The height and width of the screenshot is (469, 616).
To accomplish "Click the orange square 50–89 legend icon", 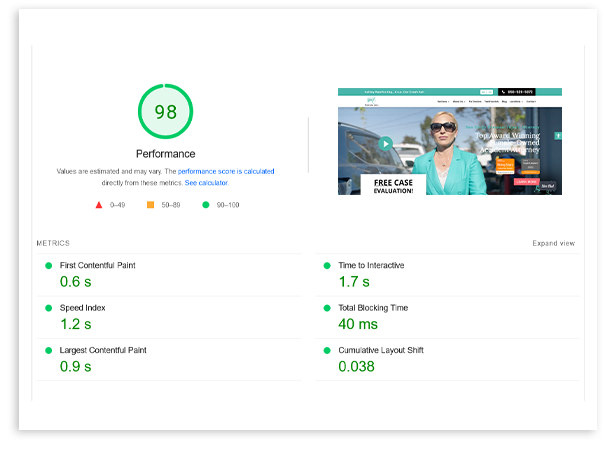I will 151,205.
